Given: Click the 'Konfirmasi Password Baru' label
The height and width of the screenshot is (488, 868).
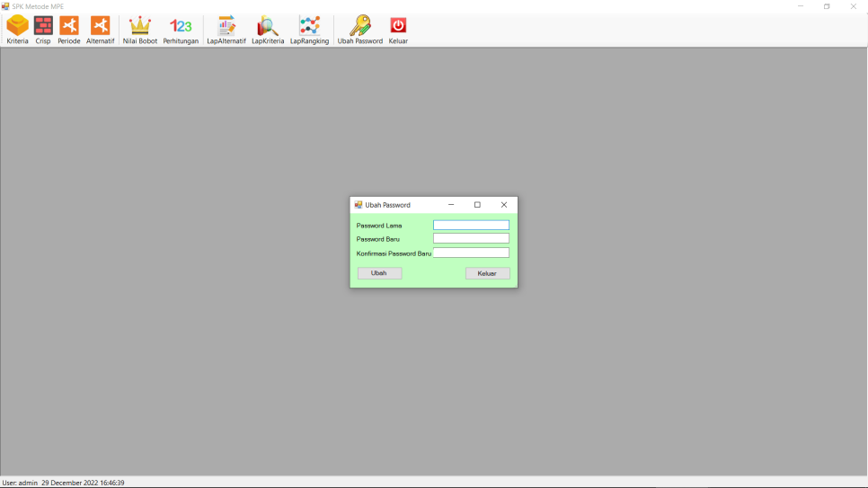Looking at the screenshot, I should click(x=394, y=253).
